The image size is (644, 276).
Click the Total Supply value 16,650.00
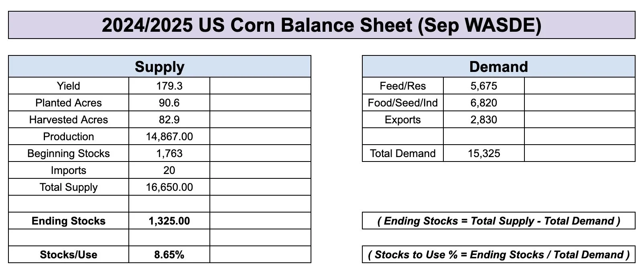click(169, 187)
